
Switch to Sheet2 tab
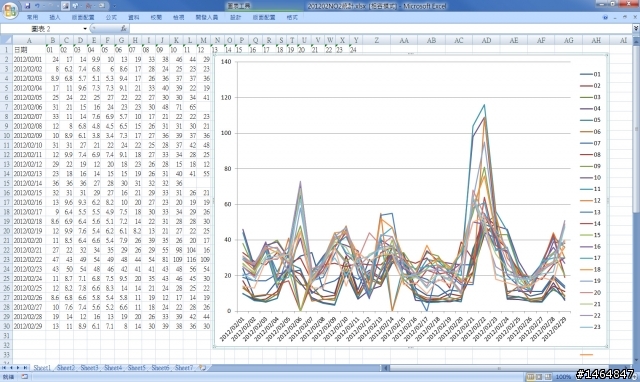click(x=66, y=368)
